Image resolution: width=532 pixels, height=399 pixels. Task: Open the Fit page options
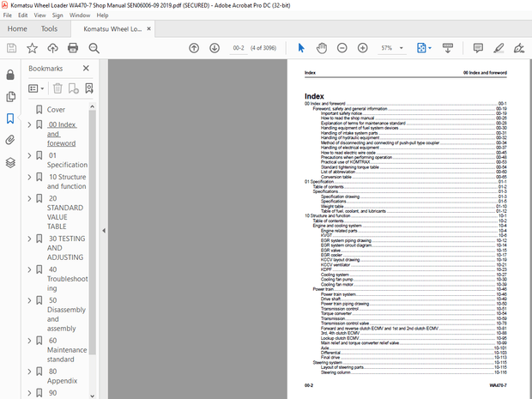(424, 48)
